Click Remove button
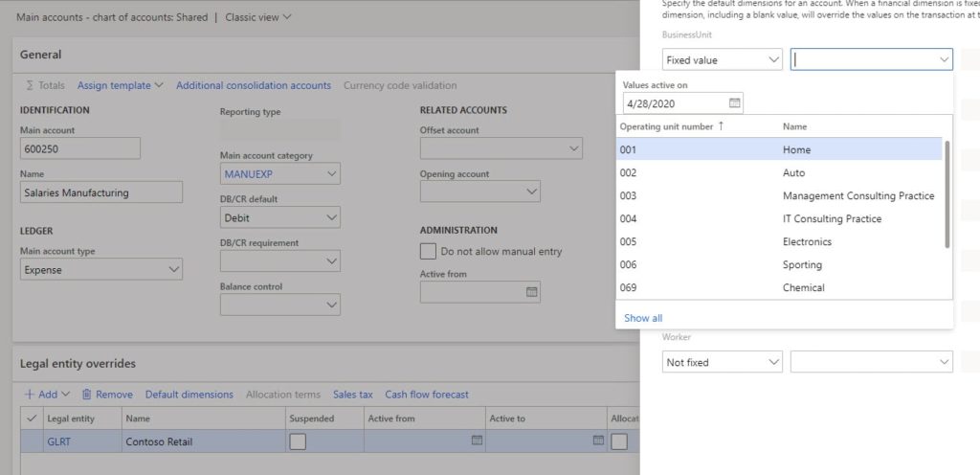This screenshot has width=980, height=475. [107, 395]
